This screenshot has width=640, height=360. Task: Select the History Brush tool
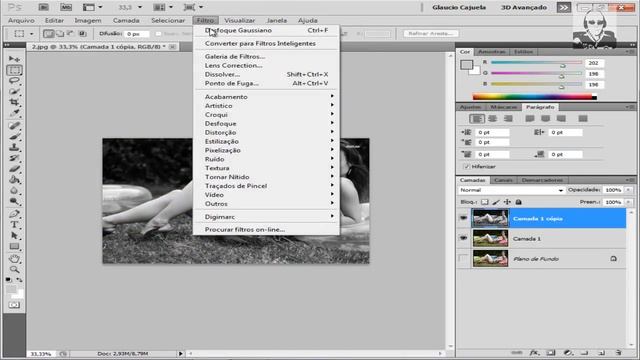click(14, 158)
